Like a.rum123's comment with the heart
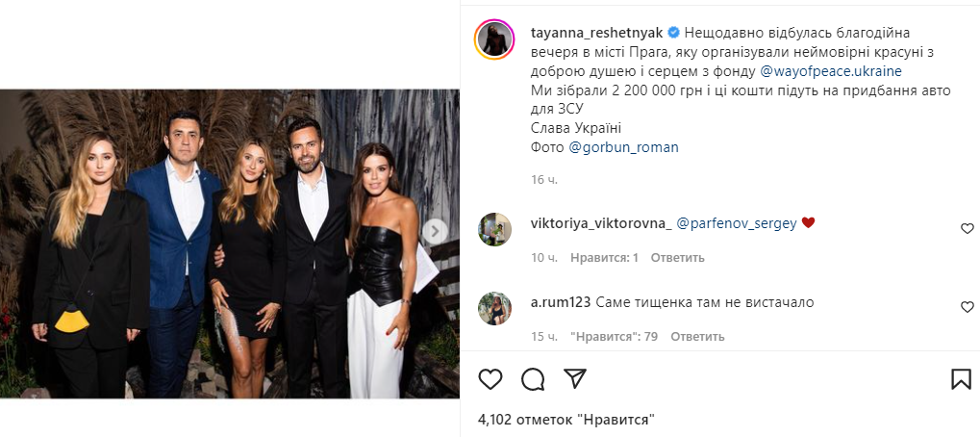980x437 pixels. point(967,307)
